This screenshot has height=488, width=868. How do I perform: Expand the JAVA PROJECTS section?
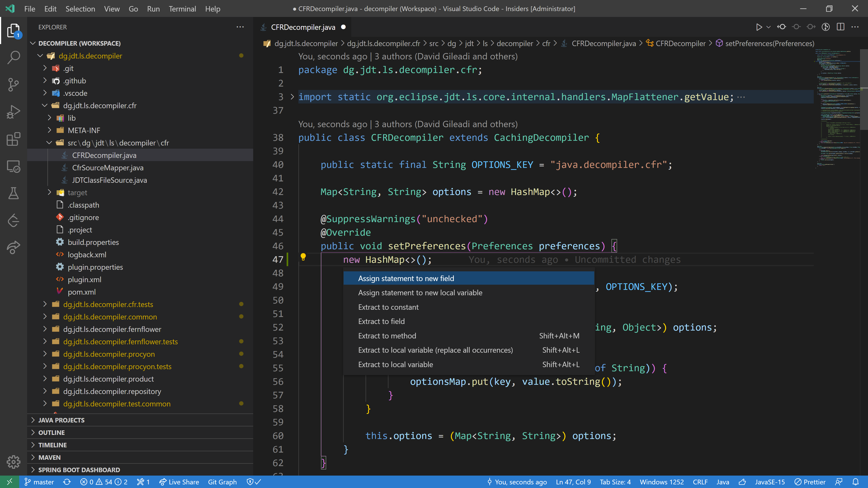pyautogui.click(x=61, y=420)
